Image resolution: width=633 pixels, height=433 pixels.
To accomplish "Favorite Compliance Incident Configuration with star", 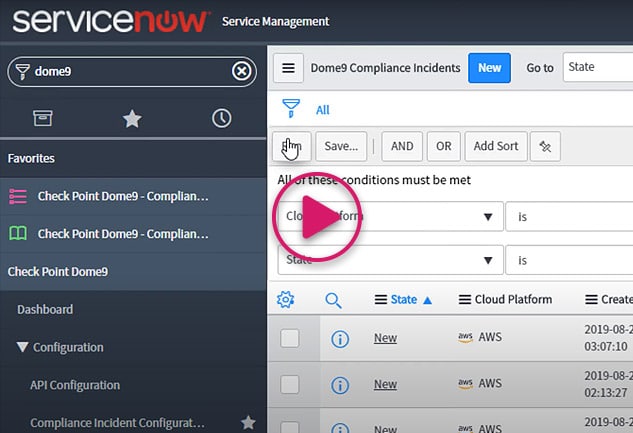I will (x=248, y=423).
